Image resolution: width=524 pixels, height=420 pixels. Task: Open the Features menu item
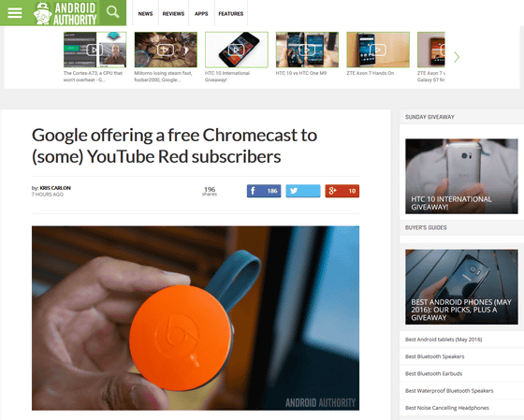click(x=231, y=14)
